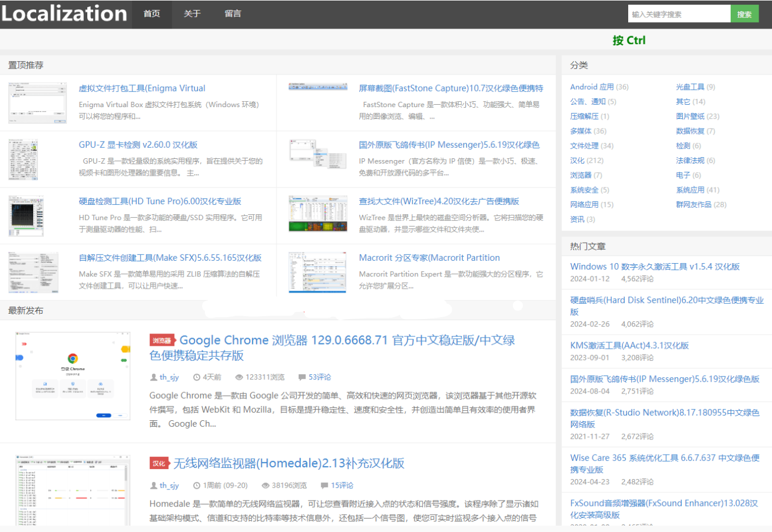772x532 pixels.
Task: Click the comment icon next to 15评论
Action: click(324, 485)
